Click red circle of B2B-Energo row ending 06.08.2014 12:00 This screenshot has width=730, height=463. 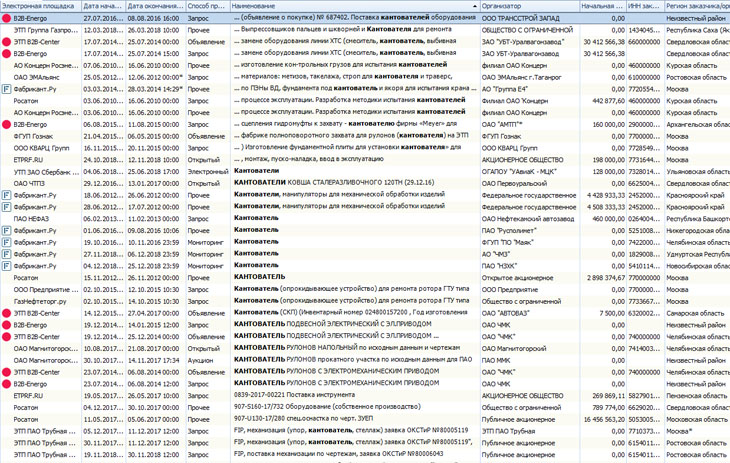[6, 384]
